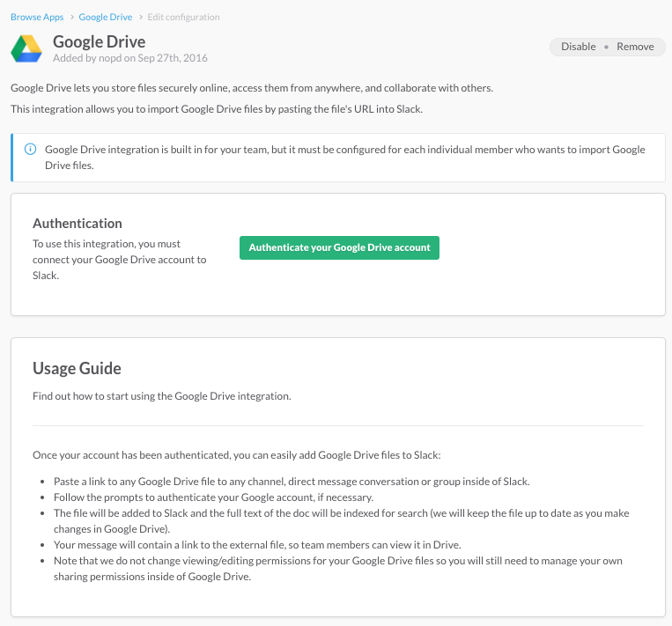
Task: Click the blue info circle icon
Action: 31,149
